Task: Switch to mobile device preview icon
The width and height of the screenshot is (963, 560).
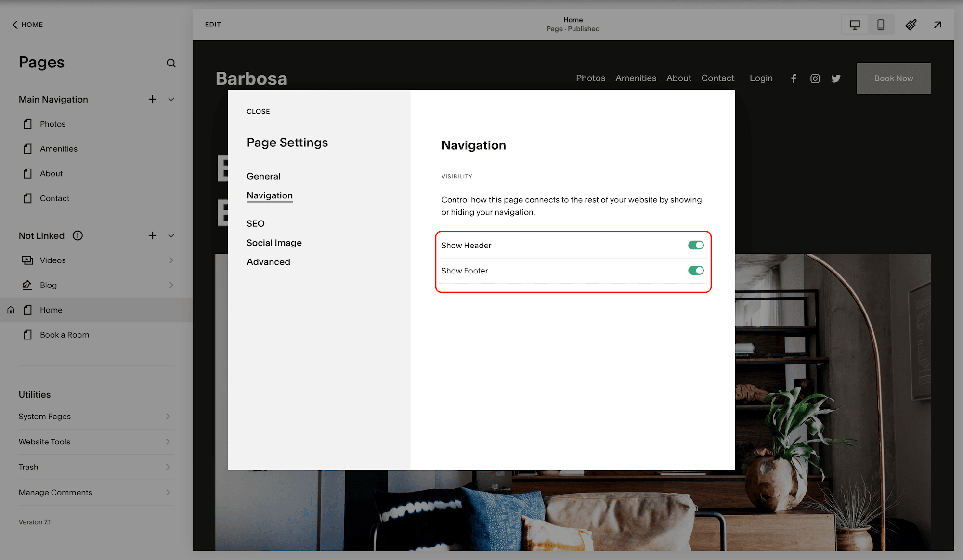Action: pyautogui.click(x=880, y=25)
